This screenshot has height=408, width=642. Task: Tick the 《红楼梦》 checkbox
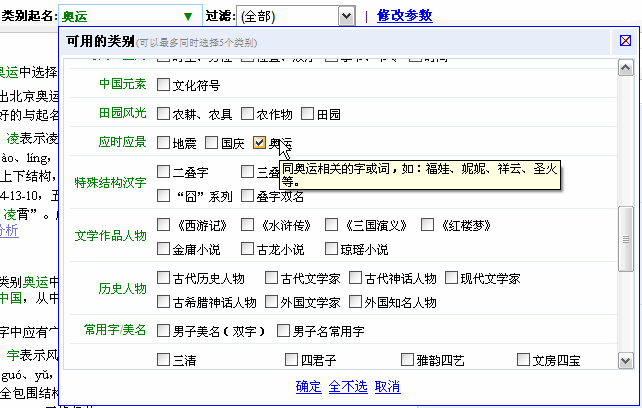pyautogui.click(x=427, y=225)
